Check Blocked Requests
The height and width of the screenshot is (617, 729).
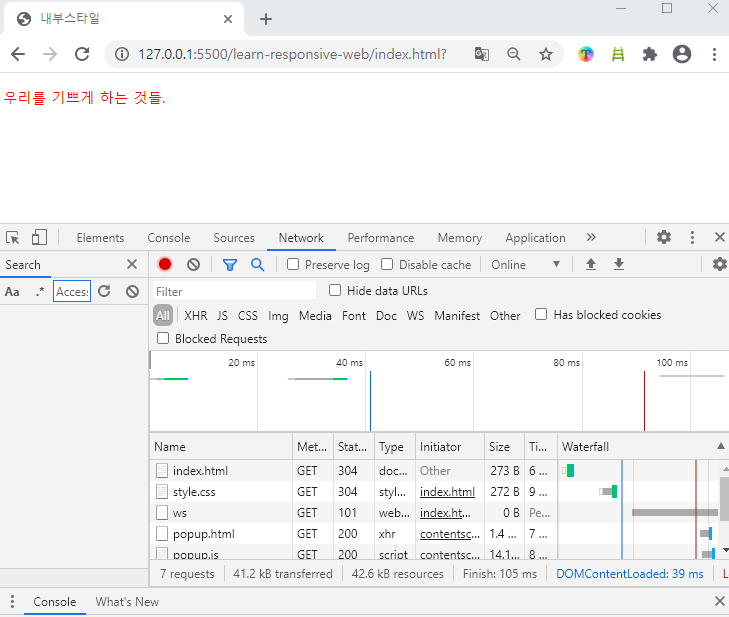[163, 338]
